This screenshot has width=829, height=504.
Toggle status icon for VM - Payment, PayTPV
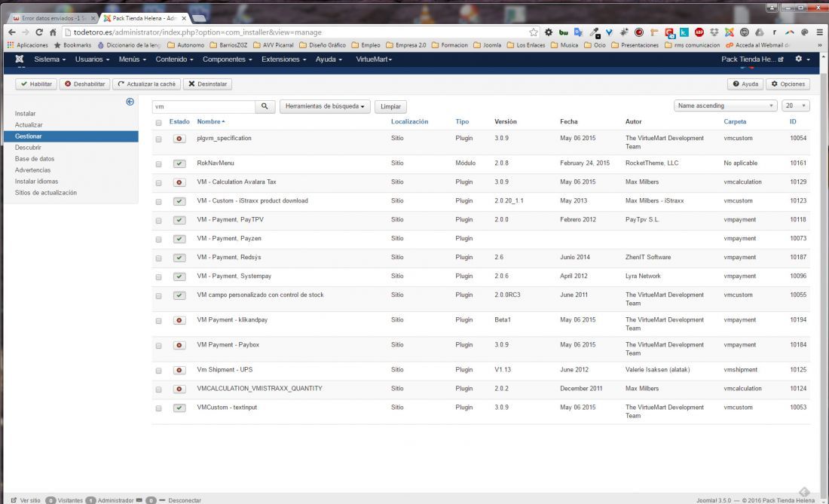click(179, 220)
